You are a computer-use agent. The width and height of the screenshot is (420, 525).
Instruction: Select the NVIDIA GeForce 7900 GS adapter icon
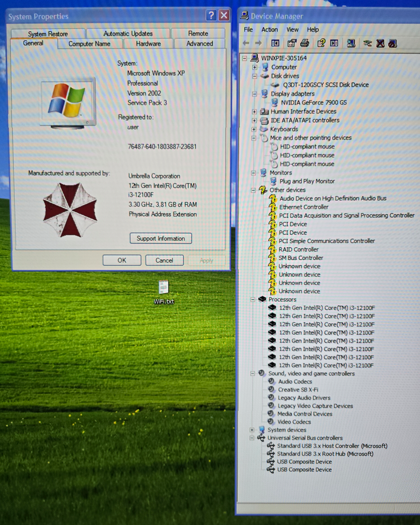275,103
